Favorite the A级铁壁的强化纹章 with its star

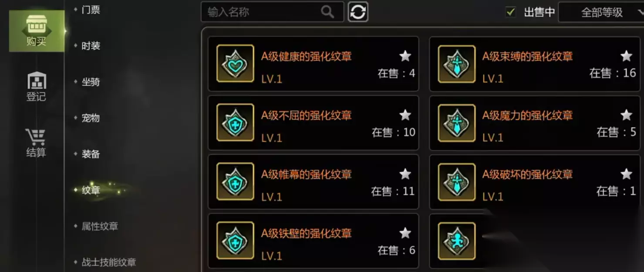coord(405,233)
